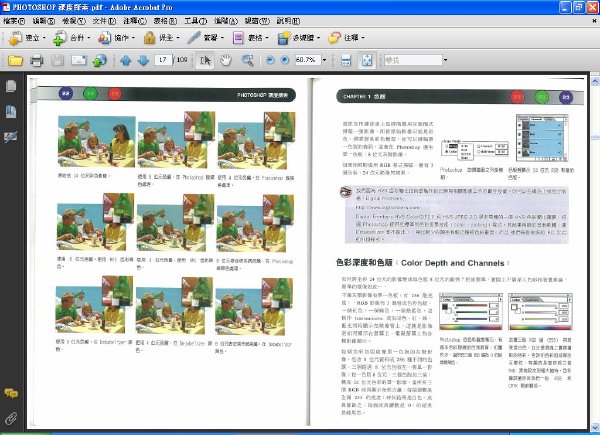The width and height of the screenshot is (600, 435).
Task: Click the Open file folder icon
Action: click(15, 60)
